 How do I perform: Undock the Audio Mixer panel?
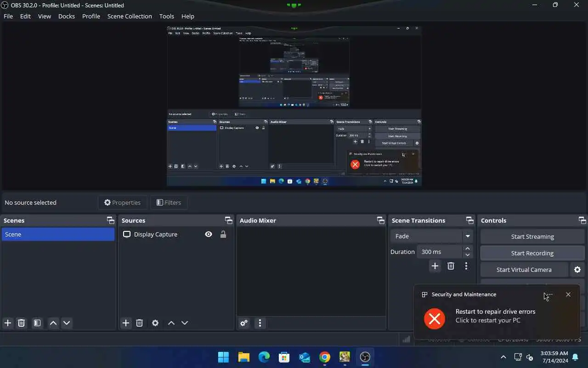pyautogui.click(x=380, y=220)
